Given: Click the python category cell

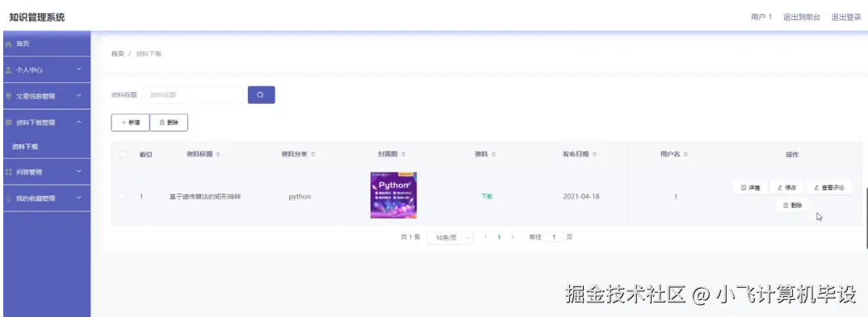Looking at the screenshot, I should point(300,196).
